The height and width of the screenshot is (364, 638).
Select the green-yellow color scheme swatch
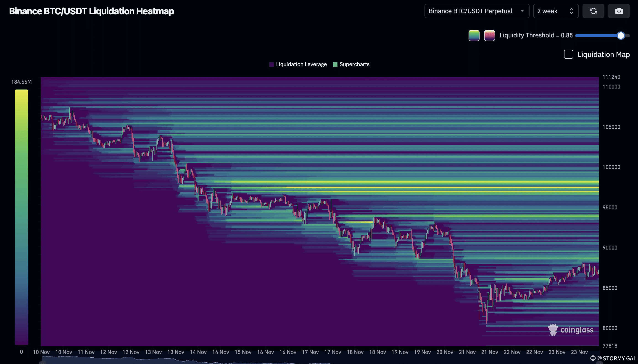click(474, 36)
